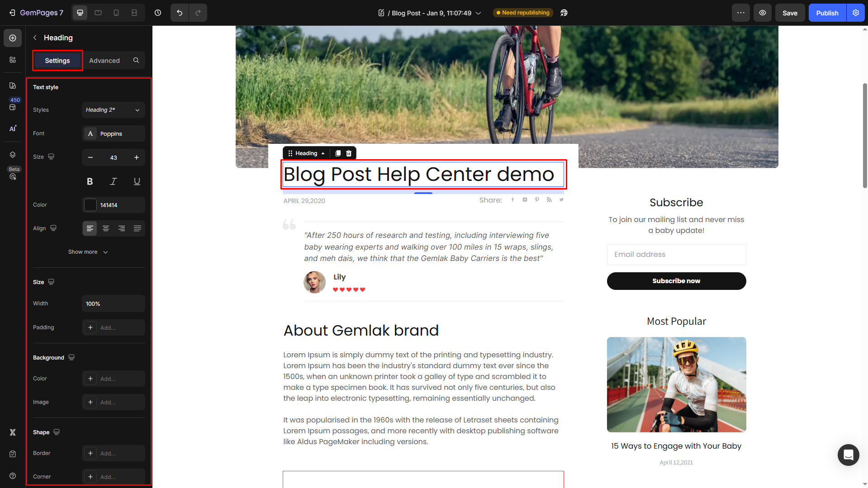Click the undo arrow icon

(x=180, y=13)
